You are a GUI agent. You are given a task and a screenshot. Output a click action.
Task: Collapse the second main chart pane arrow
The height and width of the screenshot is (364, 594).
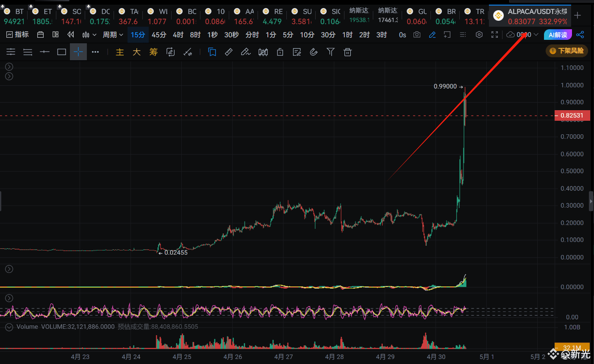pyautogui.click(x=9, y=76)
